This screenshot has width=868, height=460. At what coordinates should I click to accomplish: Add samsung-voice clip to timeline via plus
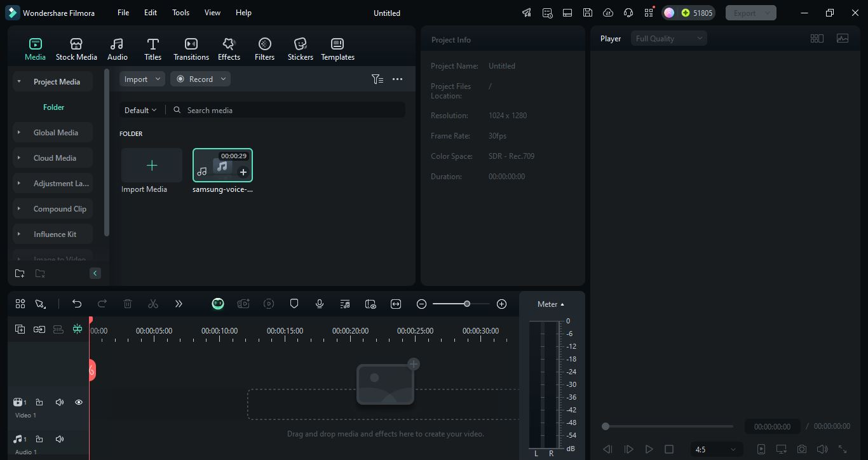click(x=243, y=172)
